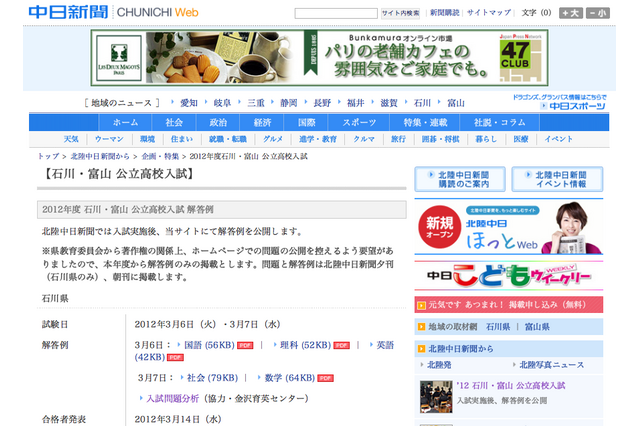The image size is (640, 426).
Task: Increase text size with the +大 button
Action: point(571,13)
